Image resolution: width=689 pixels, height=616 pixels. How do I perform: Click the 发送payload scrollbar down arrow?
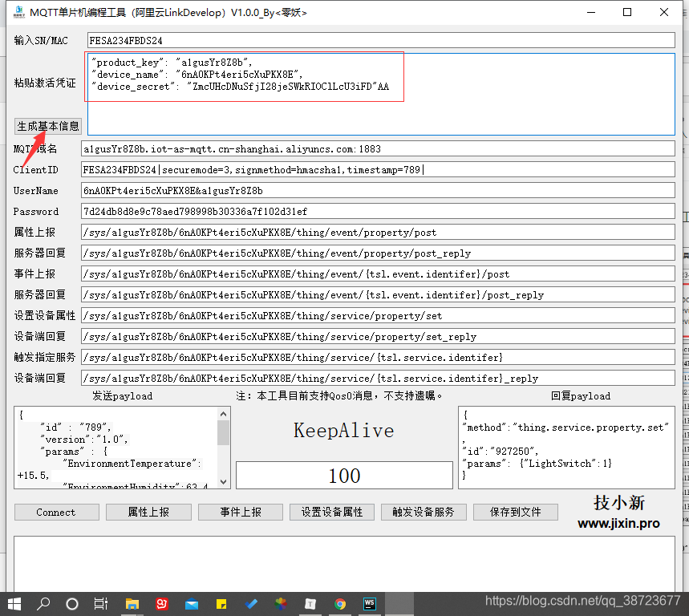point(223,481)
